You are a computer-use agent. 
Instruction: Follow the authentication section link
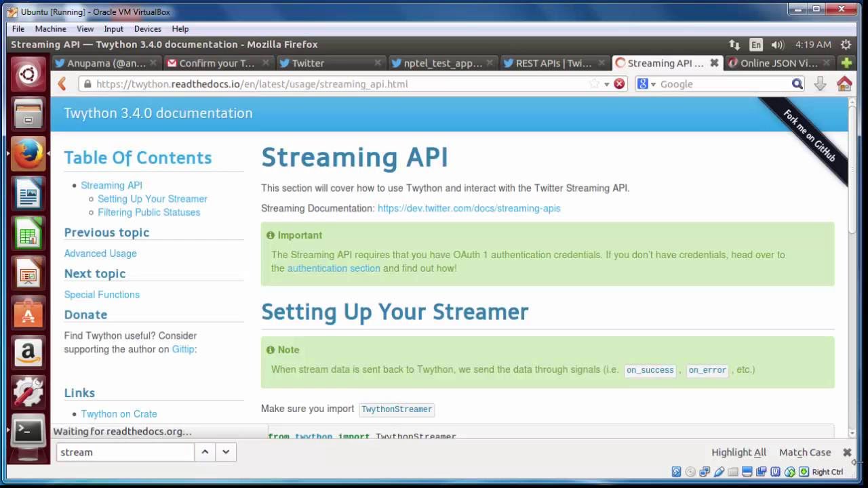pos(334,268)
